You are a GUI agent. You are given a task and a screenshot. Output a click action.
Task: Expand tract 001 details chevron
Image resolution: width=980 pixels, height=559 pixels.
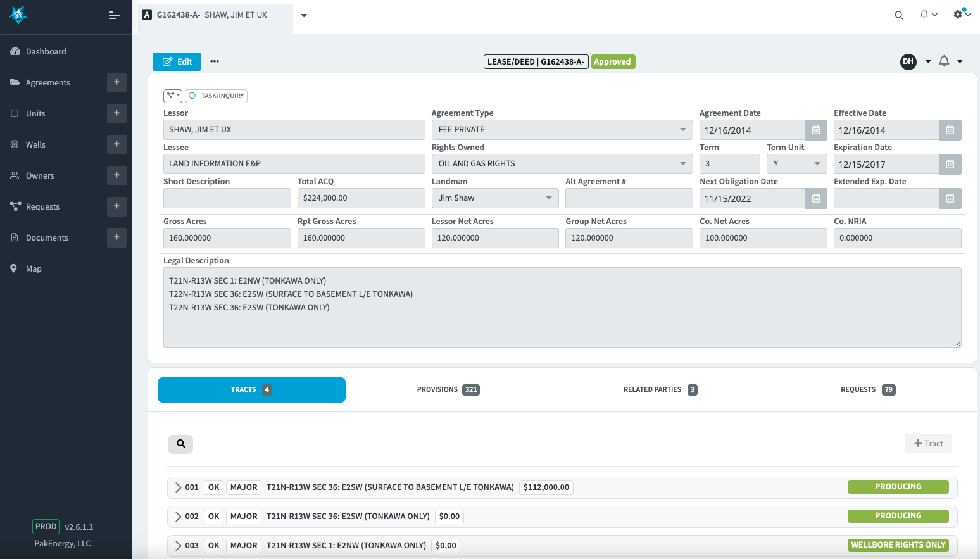point(178,487)
